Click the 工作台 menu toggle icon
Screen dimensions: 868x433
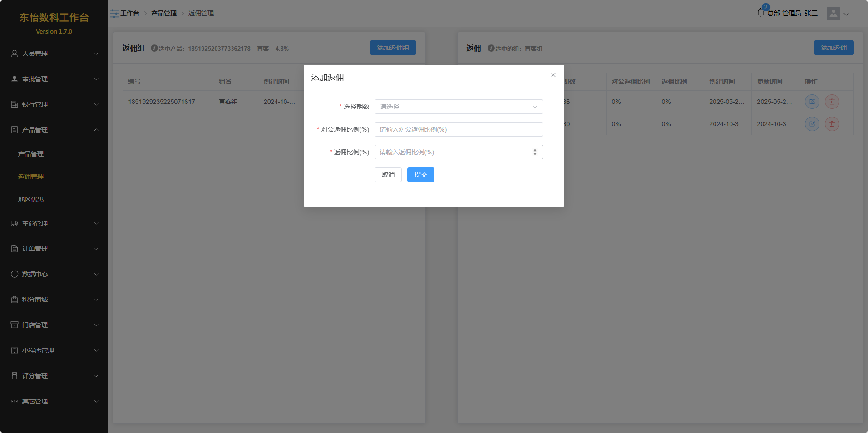click(x=114, y=14)
